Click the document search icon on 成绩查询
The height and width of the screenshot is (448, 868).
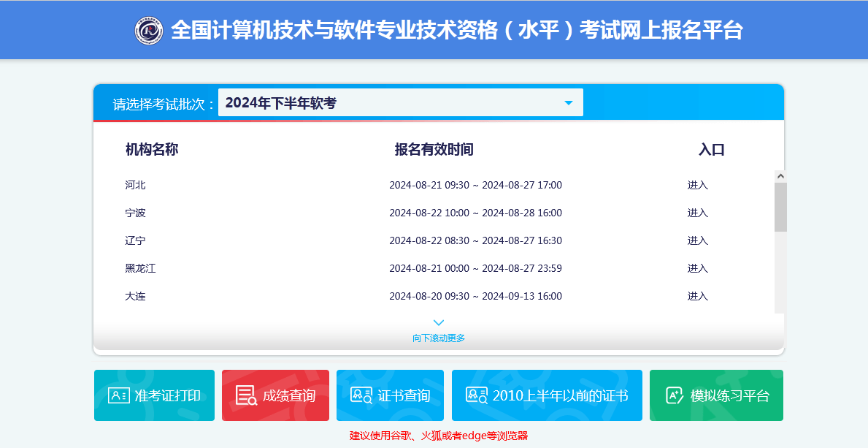(246, 395)
